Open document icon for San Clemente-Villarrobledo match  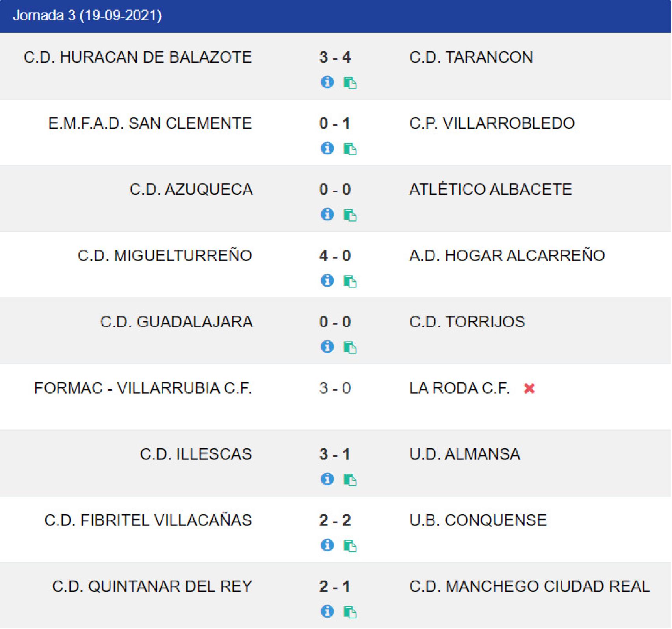(x=350, y=149)
